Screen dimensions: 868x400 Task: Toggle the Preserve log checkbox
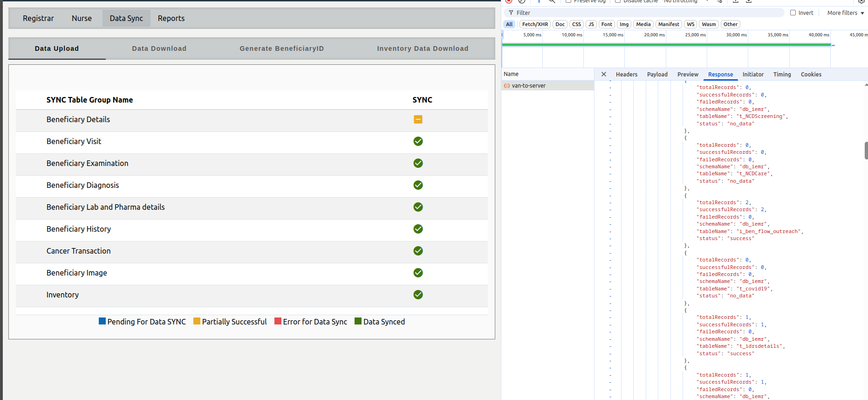568,1
